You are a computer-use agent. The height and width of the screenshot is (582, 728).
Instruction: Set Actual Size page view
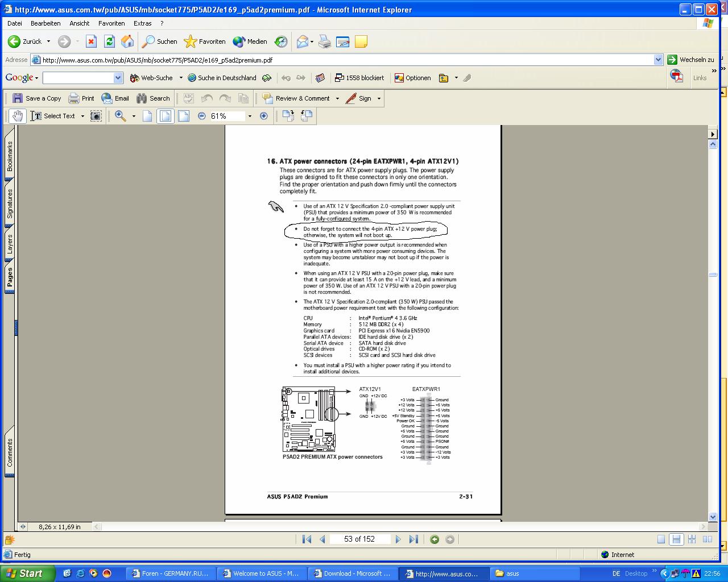tap(147, 116)
